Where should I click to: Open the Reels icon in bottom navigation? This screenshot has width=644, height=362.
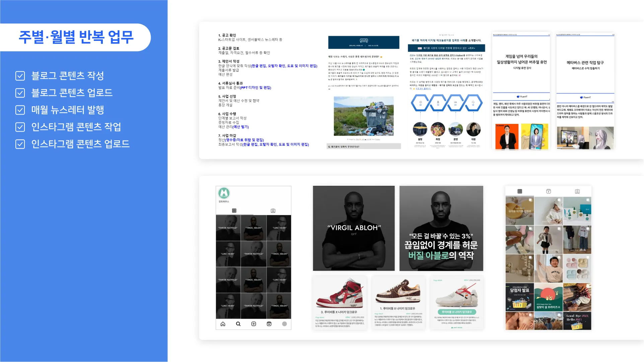269,324
